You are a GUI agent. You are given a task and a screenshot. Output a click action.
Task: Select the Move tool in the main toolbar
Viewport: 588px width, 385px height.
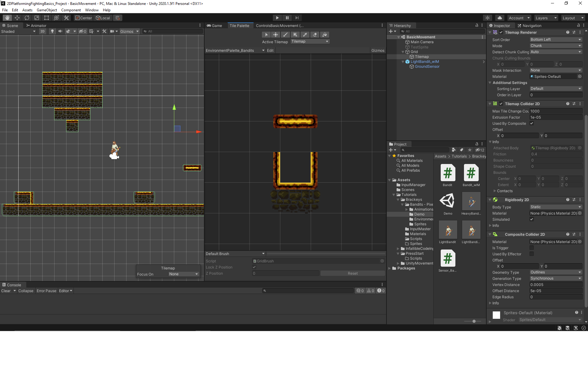[17, 18]
